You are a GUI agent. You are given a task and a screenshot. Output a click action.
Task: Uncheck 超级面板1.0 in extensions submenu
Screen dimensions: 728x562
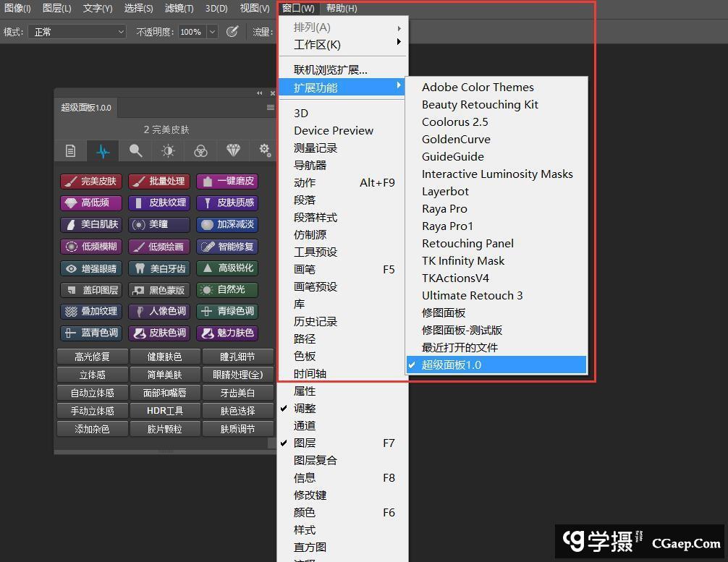click(451, 365)
